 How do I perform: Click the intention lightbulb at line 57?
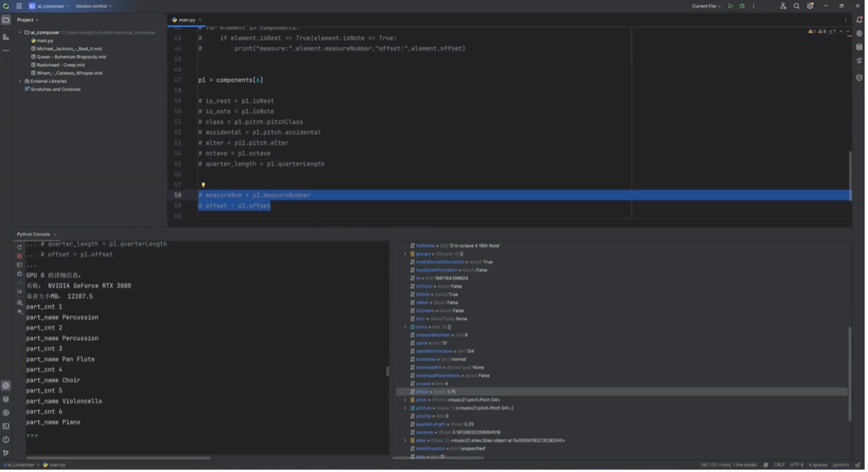(204, 185)
